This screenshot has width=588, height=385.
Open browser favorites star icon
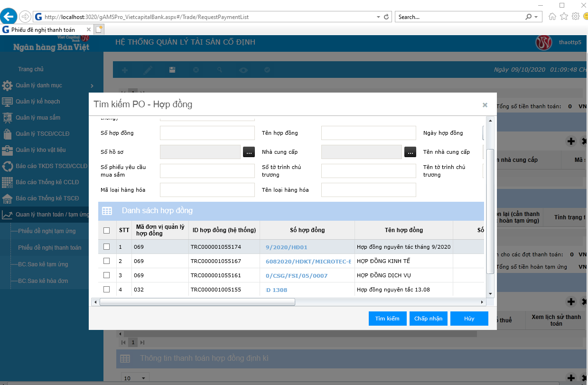[x=564, y=17]
